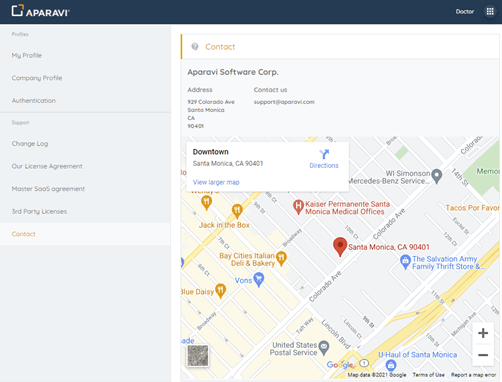Click Santa Monica, CA 90401 pin label
The width and height of the screenshot is (502, 382).
click(x=389, y=247)
